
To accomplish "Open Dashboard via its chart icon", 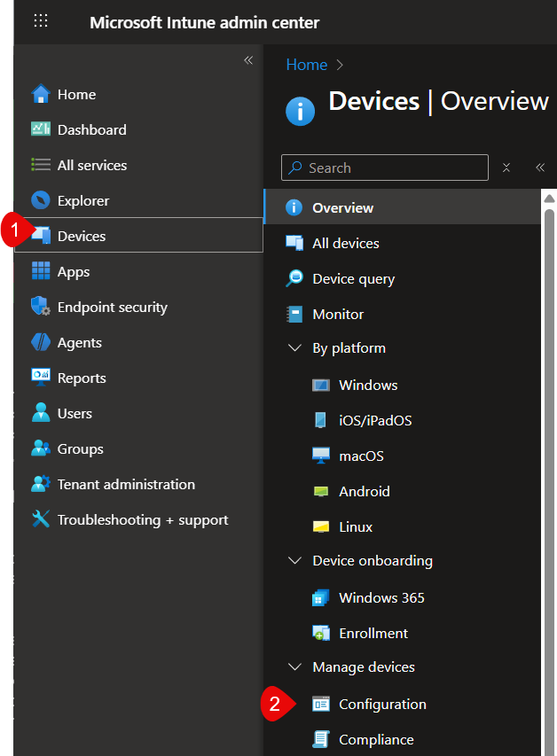I will 41,129.
